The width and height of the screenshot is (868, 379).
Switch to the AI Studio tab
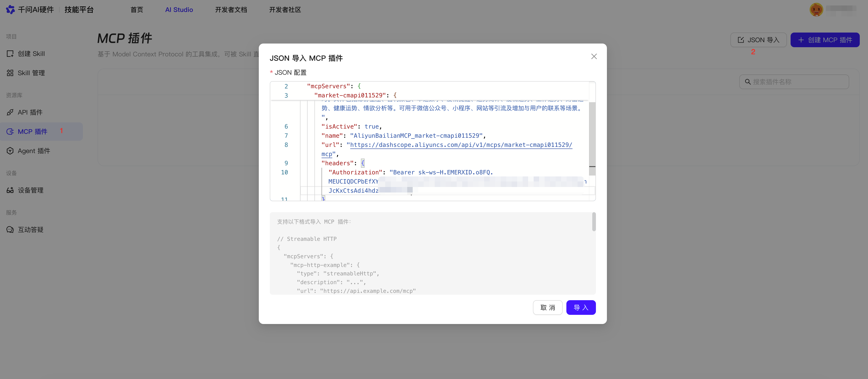point(179,10)
